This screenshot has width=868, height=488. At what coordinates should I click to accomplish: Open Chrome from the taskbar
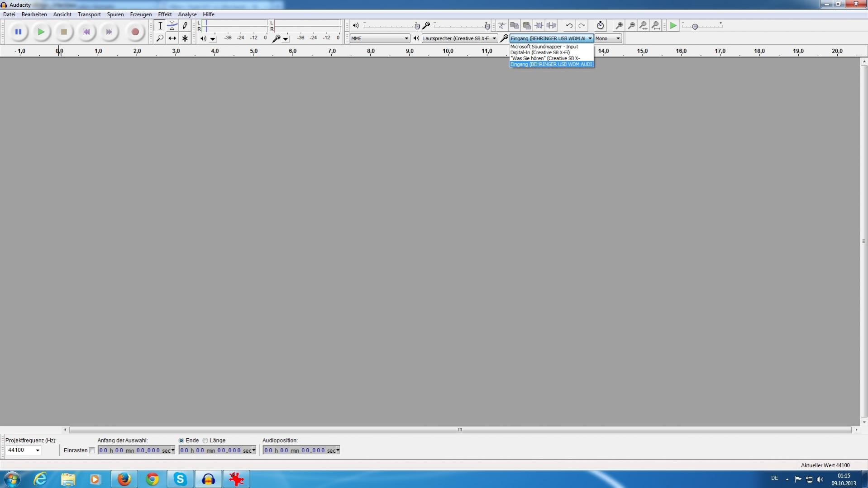152,479
